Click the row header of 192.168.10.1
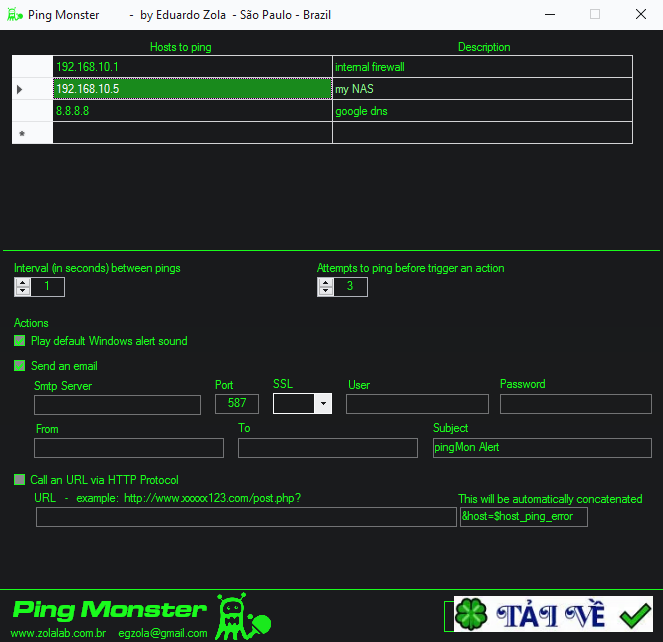The height and width of the screenshot is (642, 663). click(33, 67)
